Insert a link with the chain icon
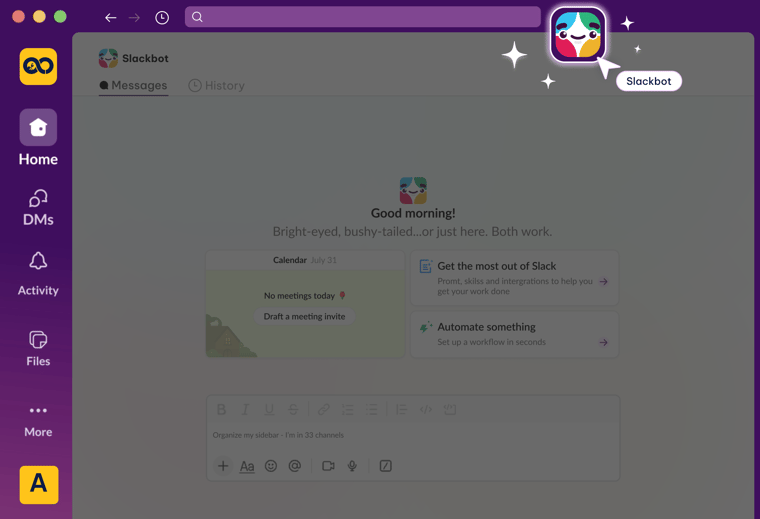This screenshot has height=519, width=760. point(324,409)
